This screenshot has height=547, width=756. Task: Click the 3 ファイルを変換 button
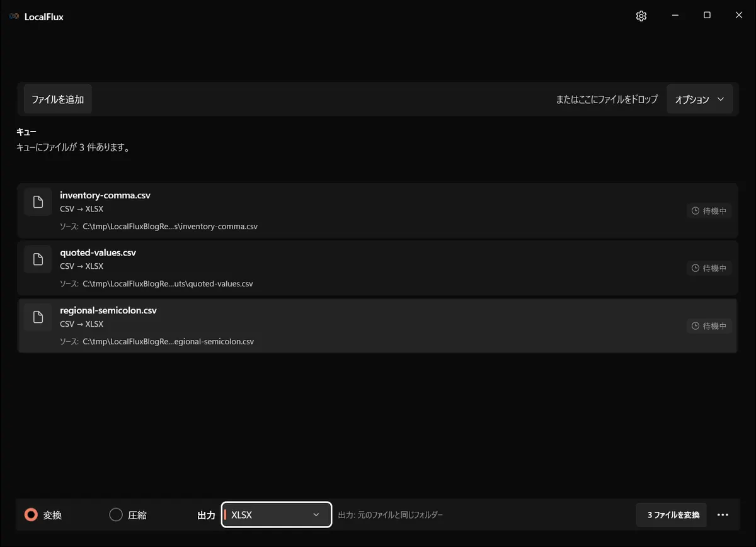pos(672,515)
